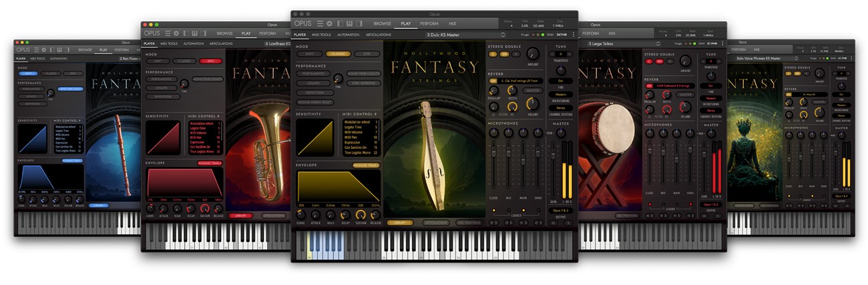Click Master Pan knob in Strings window
The image size is (868, 285).
pyautogui.click(x=561, y=132)
